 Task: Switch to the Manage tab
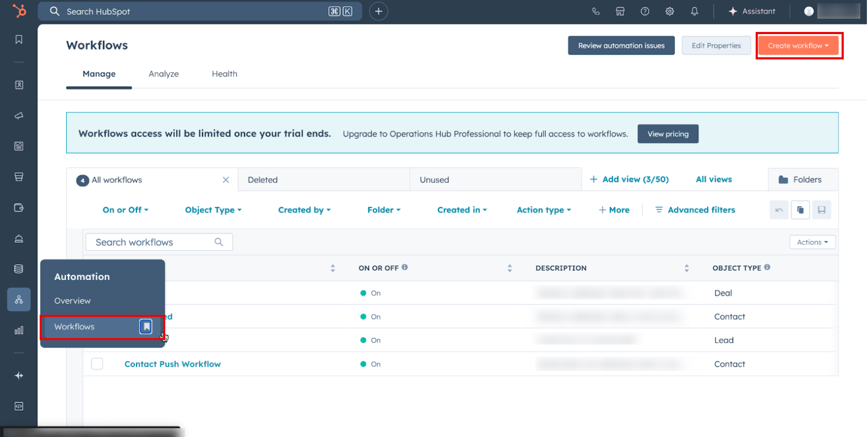coord(99,74)
